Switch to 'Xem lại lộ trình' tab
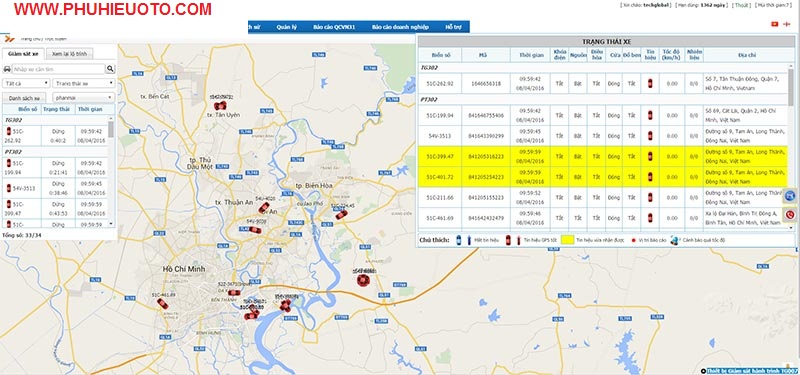The width and height of the screenshot is (800, 375). [69, 54]
